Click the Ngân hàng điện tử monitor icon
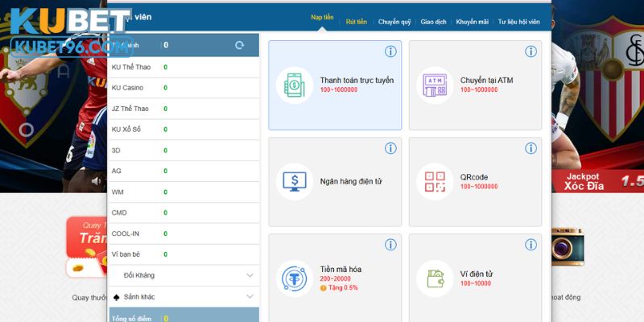The width and height of the screenshot is (644, 322). coord(295,181)
